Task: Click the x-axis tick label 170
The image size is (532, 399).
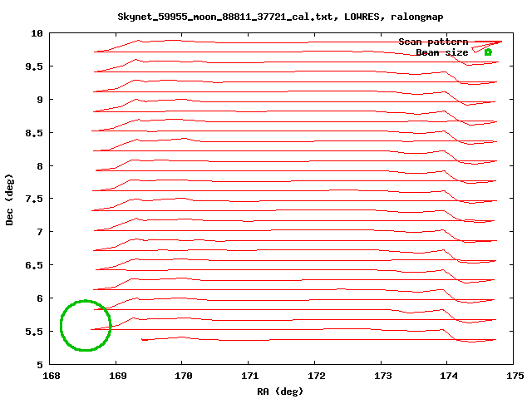Action: coord(184,376)
